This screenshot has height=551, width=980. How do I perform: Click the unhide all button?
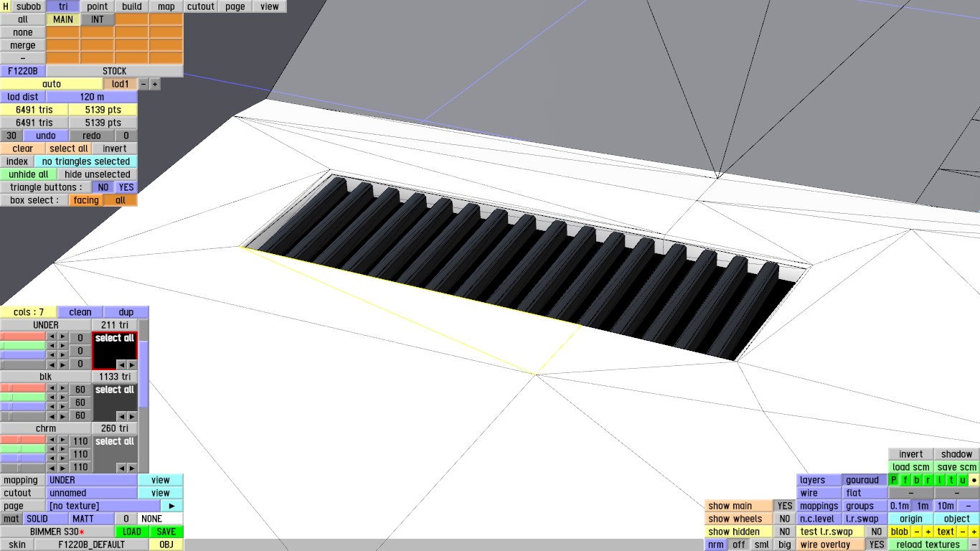tap(29, 174)
